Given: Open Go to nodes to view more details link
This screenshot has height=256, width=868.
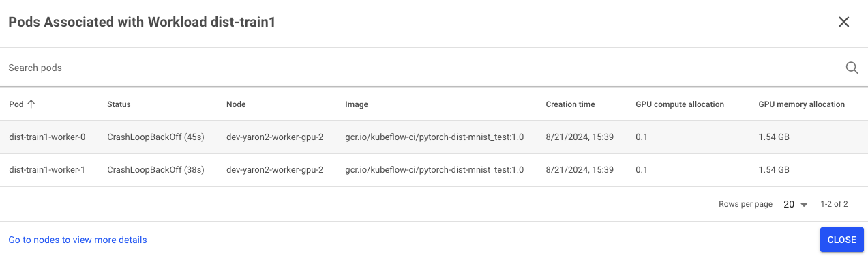Looking at the screenshot, I should point(78,240).
